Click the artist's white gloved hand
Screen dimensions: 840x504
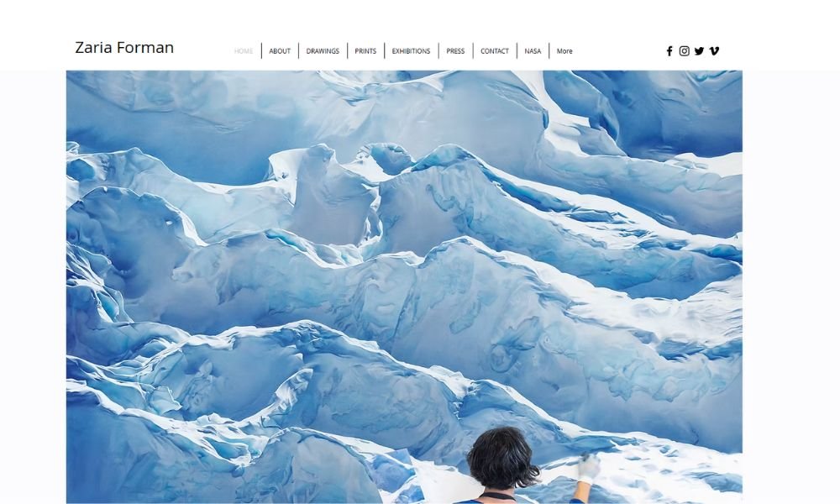click(589, 468)
